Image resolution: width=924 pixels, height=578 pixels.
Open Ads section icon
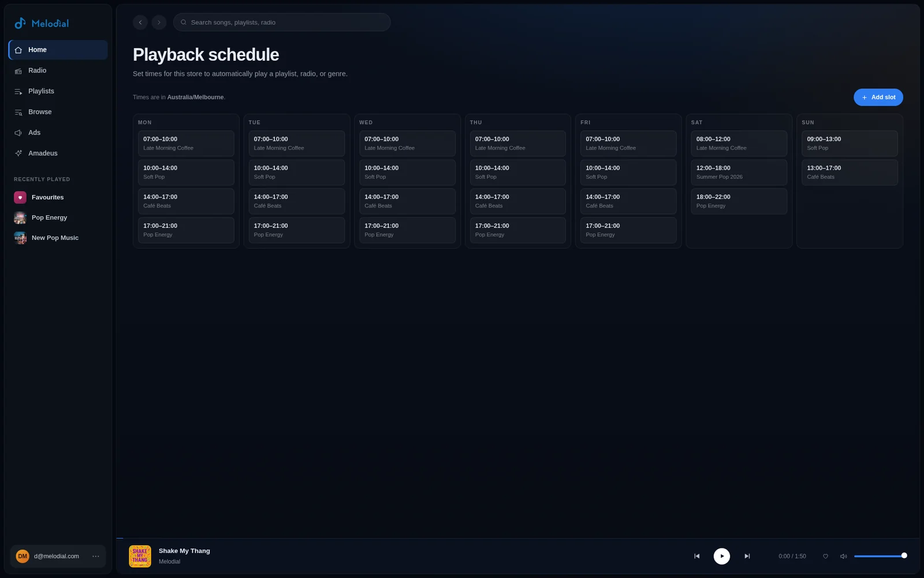[x=18, y=133]
